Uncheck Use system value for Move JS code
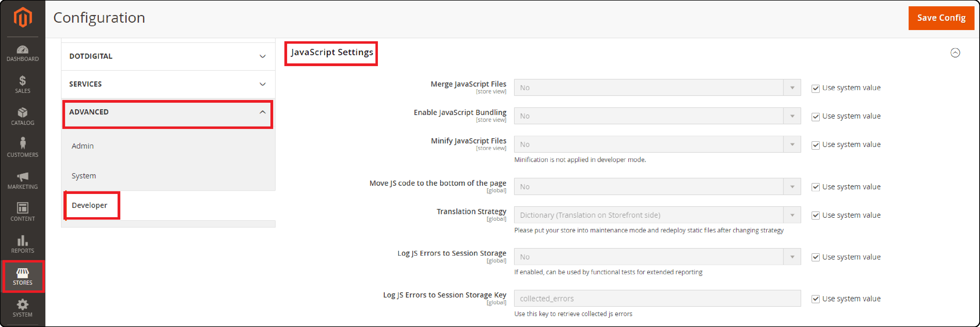Image resolution: width=980 pixels, height=327 pixels. pos(815,187)
